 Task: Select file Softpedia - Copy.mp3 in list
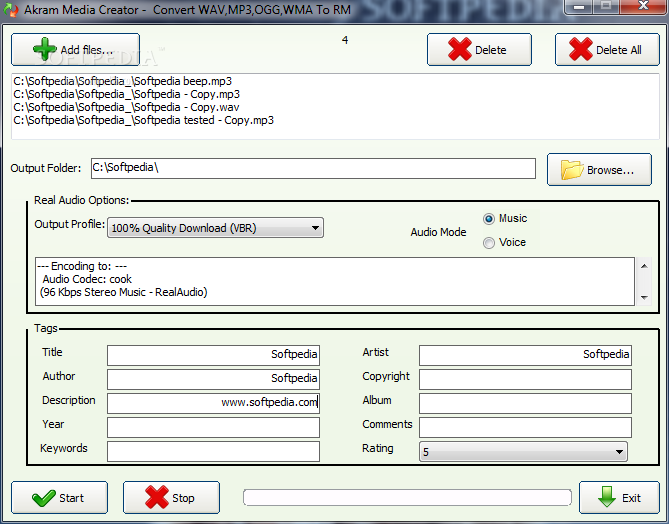click(x=127, y=94)
